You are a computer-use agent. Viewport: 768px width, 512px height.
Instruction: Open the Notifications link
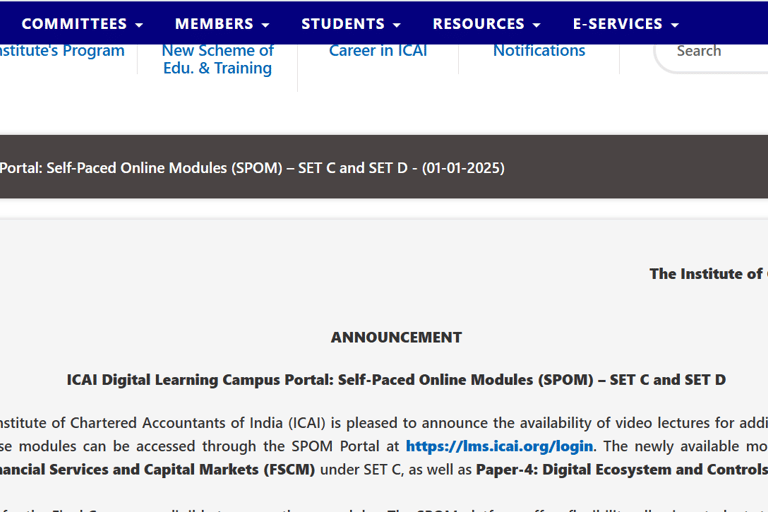[539, 50]
